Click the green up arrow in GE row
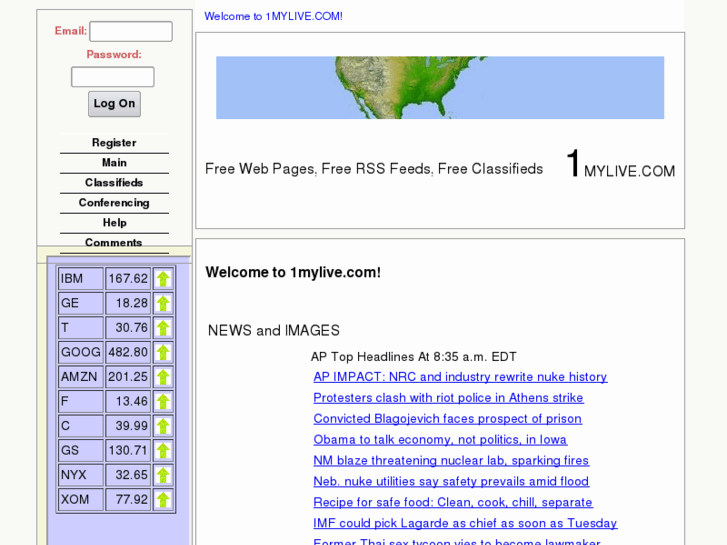 pos(163,303)
